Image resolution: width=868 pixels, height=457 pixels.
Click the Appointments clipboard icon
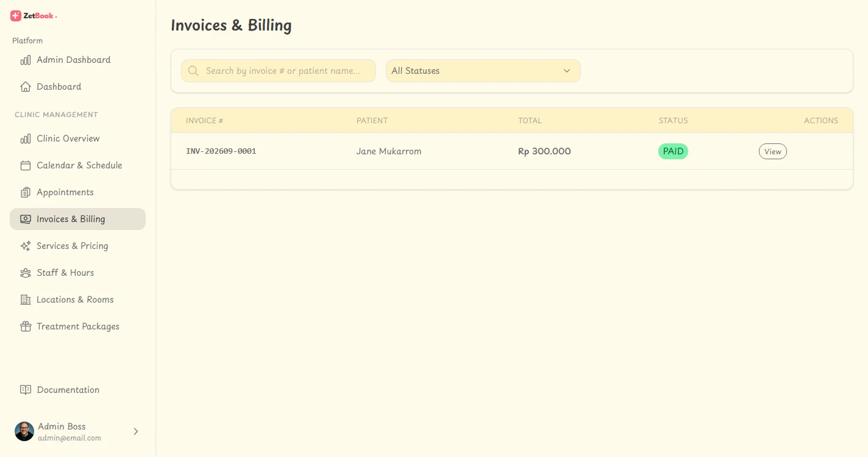click(26, 192)
